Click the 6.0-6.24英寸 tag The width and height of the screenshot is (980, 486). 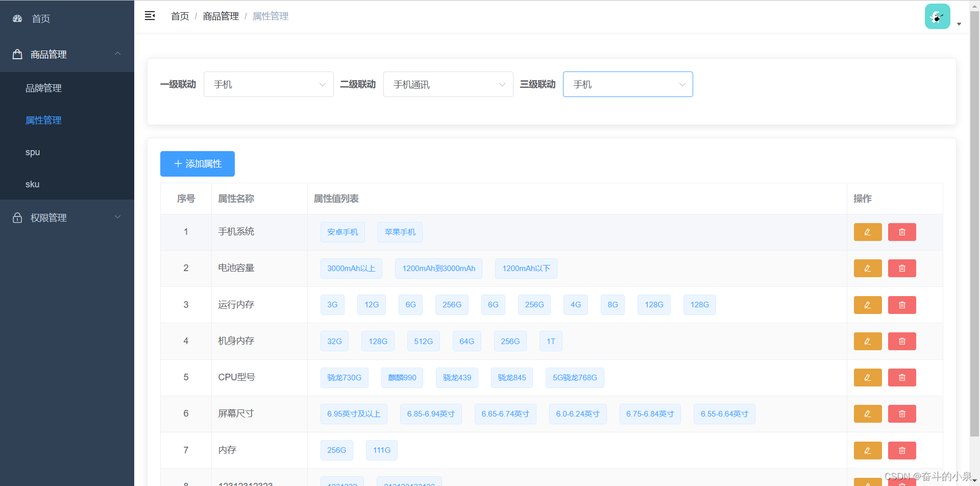point(578,414)
